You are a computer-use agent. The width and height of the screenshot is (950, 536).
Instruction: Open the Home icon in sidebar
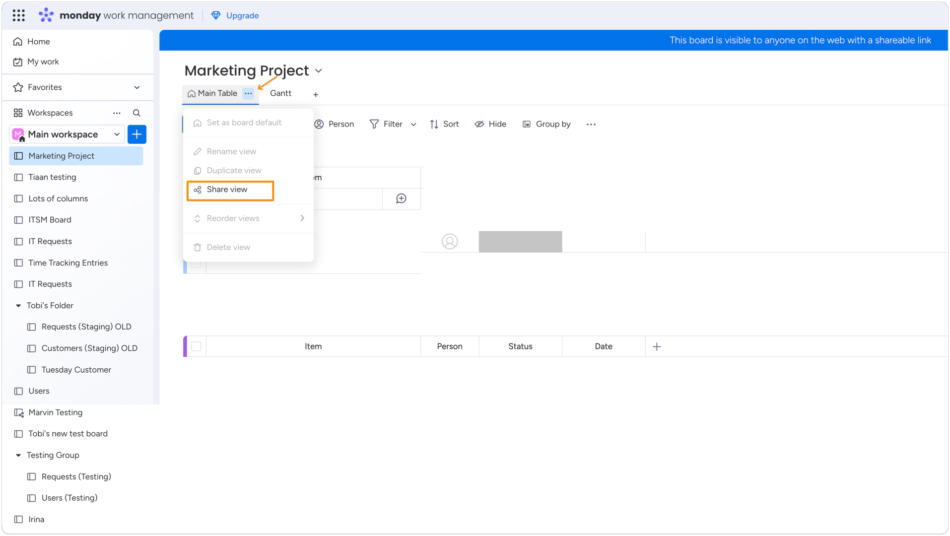pyautogui.click(x=18, y=41)
